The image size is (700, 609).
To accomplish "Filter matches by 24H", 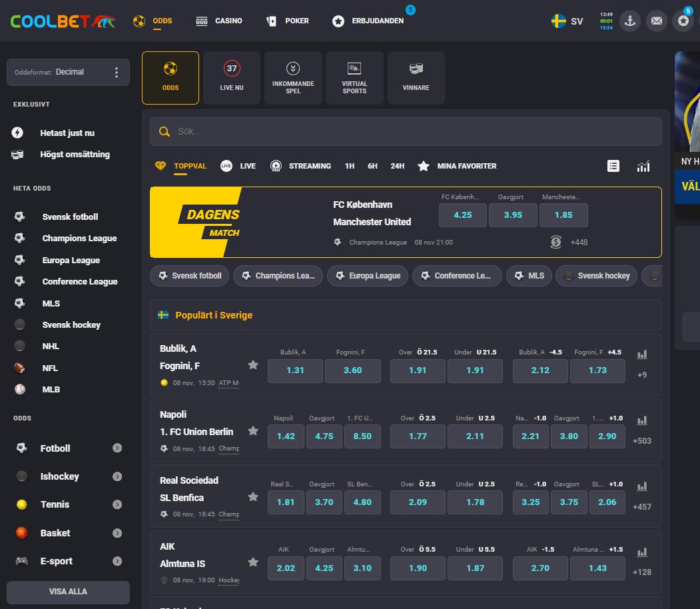I will (398, 166).
